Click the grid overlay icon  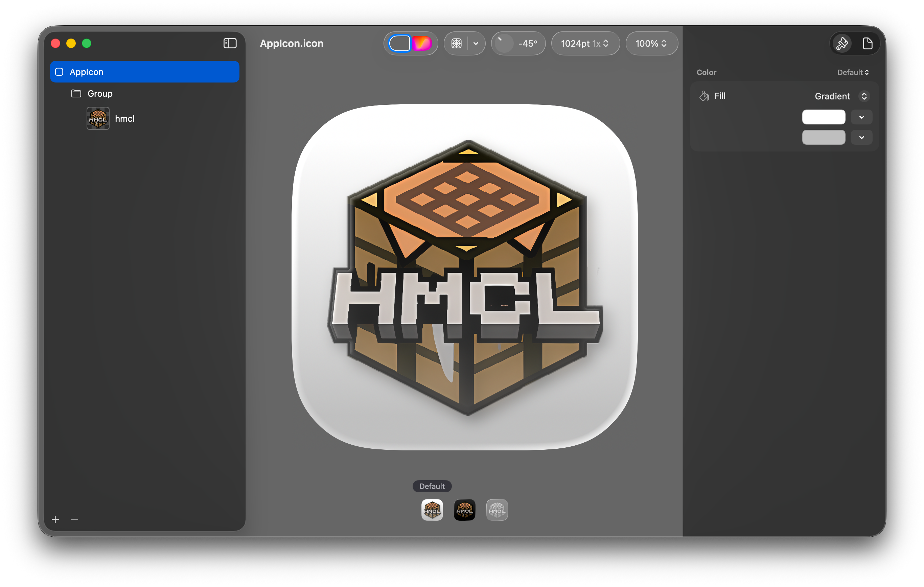click(456, 43)
